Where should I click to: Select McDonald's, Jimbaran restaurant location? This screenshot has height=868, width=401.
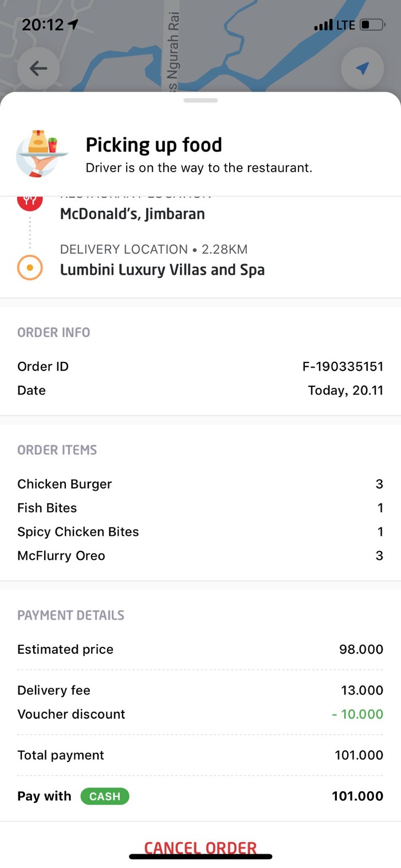[x=132, y=214]
